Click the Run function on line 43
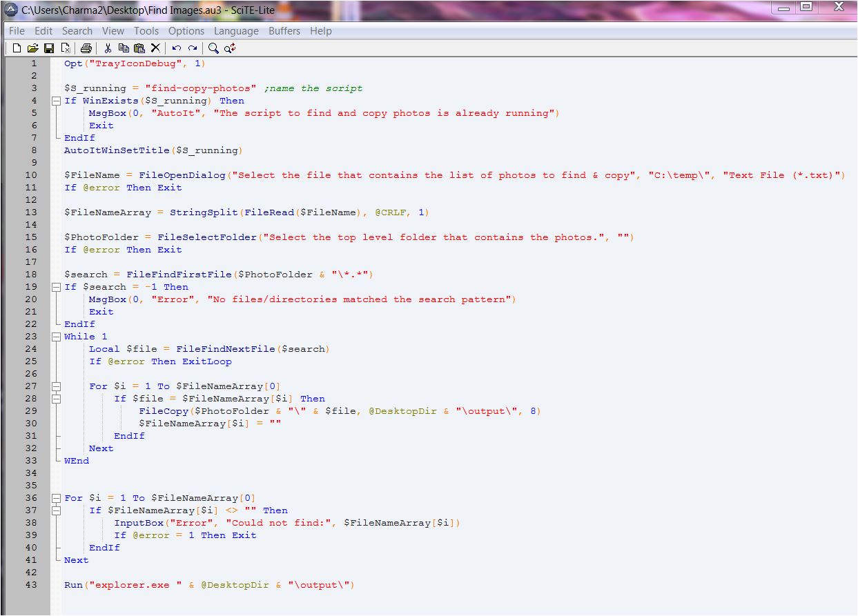The width and height of the screenshot is (858, 616). coord(73,585)
